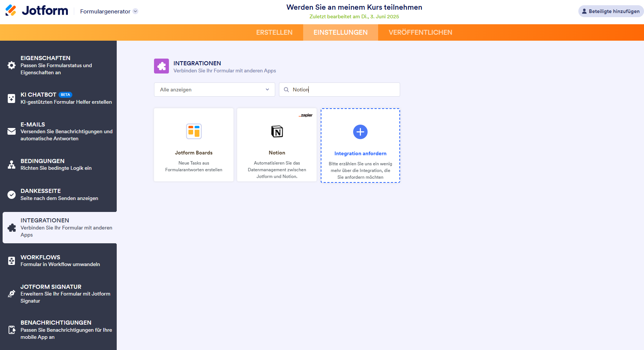The height and width of the screenshot is (350, 644).
Task: Open the BENACHRICHTIGUNGEN section
Action: (59, 330)
